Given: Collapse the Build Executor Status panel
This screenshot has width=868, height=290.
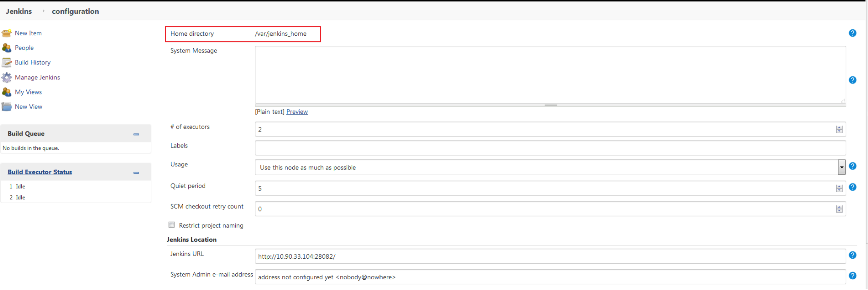Looking at the screenshot, I should pos(136,173).
